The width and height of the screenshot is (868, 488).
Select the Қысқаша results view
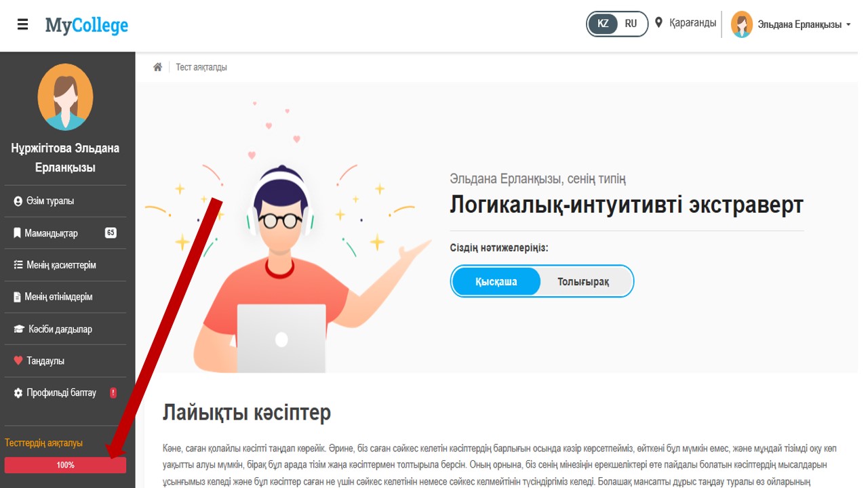point(496,281)
